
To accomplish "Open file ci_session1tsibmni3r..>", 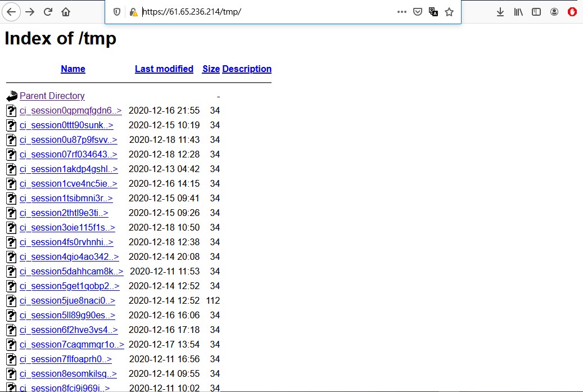I will click(x=66, y=198).
